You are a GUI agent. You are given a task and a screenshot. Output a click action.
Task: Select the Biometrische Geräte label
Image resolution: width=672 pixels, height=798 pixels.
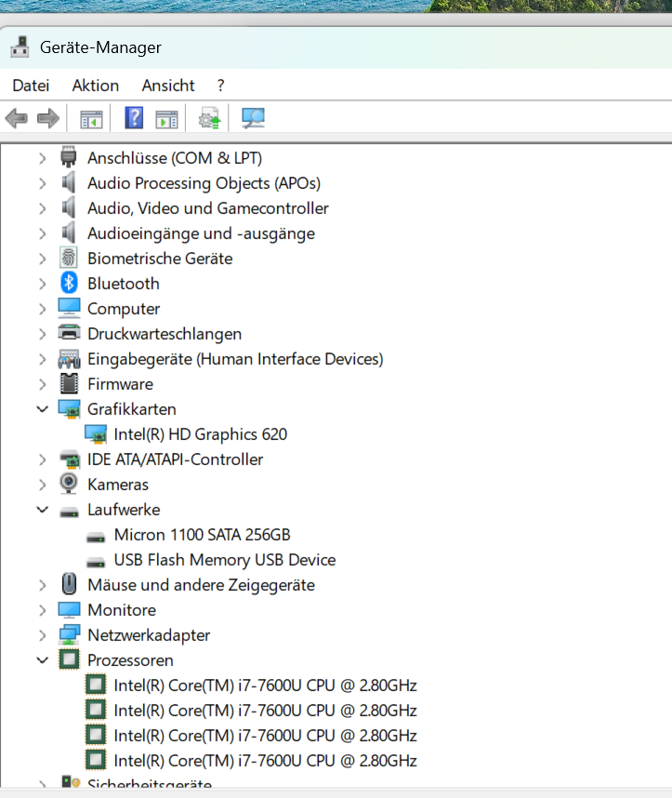point(160,258)
